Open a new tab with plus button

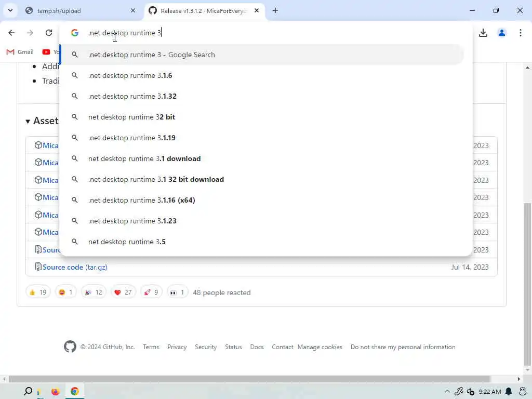(x=275, y=10)
